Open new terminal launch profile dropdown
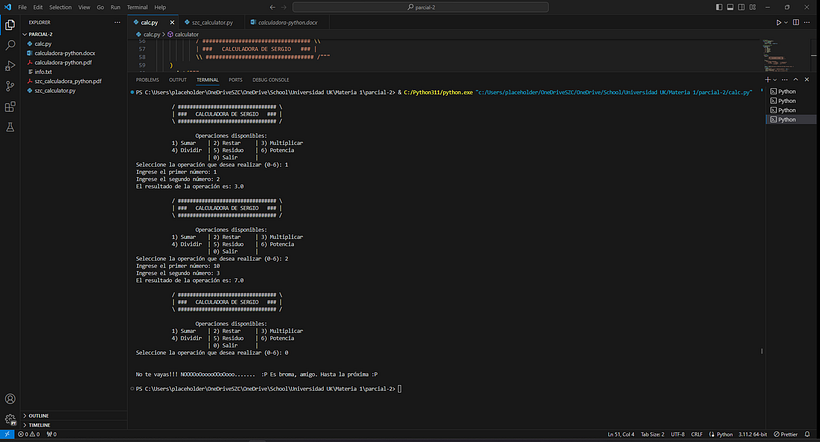The height and width of the screenshot is (442, 820). click(x=775, y=80)
